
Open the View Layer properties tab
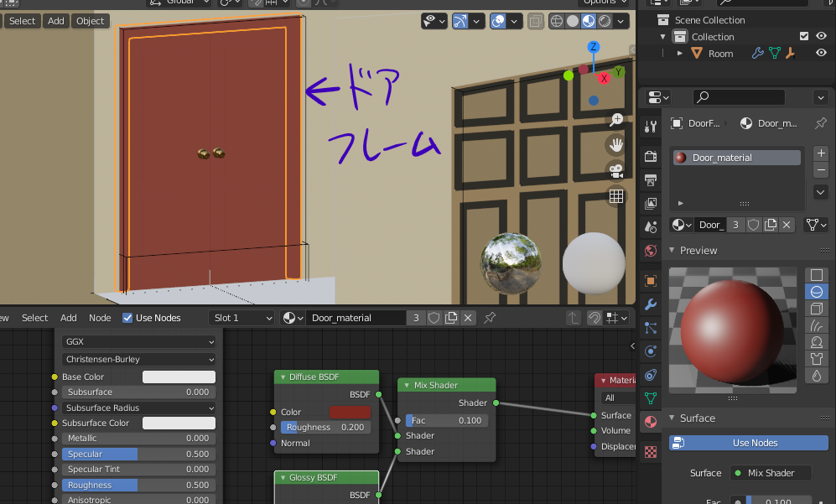pos(651,204)
